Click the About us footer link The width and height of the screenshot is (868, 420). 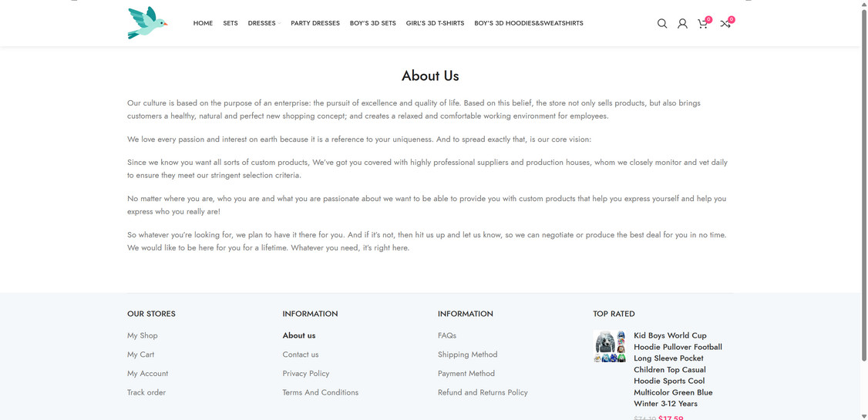point(299,335)
